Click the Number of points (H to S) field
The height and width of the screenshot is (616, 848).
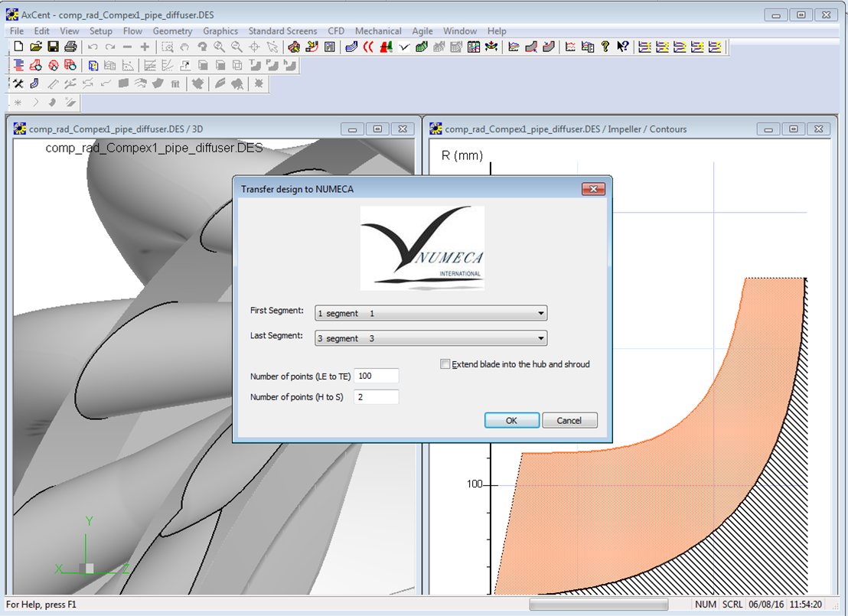coord(376,397)
